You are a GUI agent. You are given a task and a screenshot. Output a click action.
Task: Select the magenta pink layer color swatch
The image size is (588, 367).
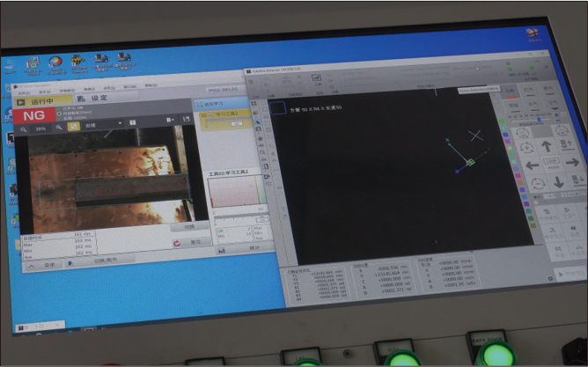[x=518, y=176]
